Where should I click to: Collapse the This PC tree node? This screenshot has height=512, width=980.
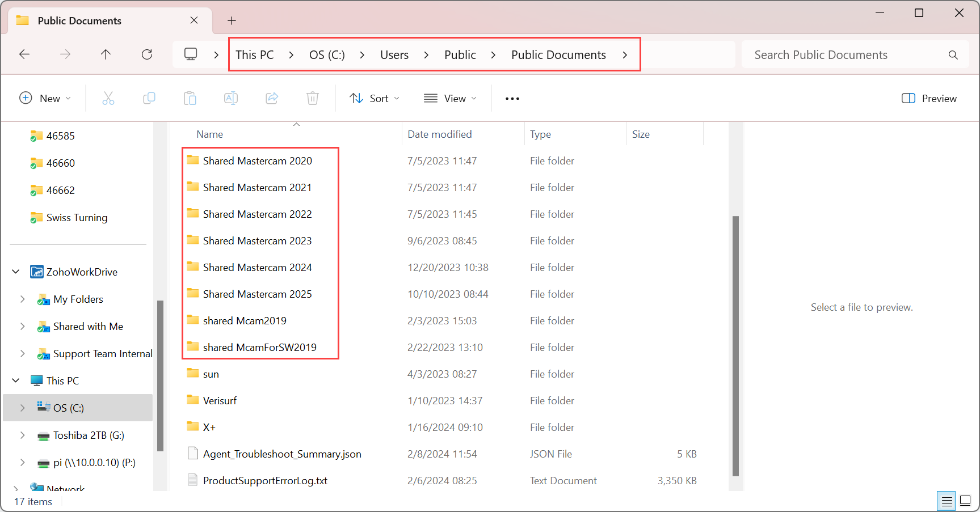point(16,380)
